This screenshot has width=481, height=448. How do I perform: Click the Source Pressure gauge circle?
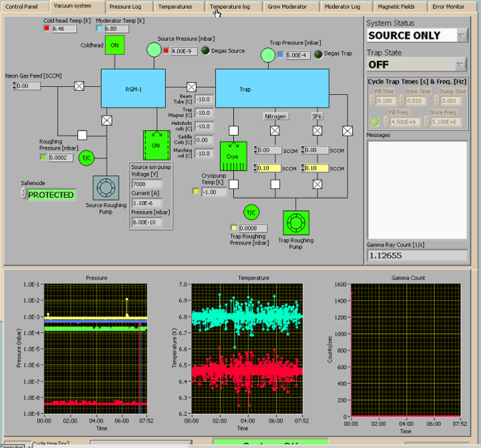click(154, 50)
